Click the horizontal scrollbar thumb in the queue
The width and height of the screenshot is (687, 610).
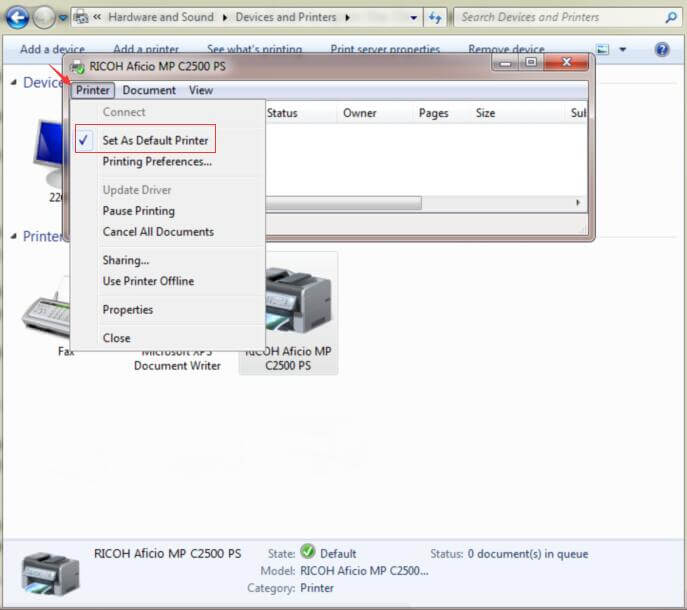[343, 203]
